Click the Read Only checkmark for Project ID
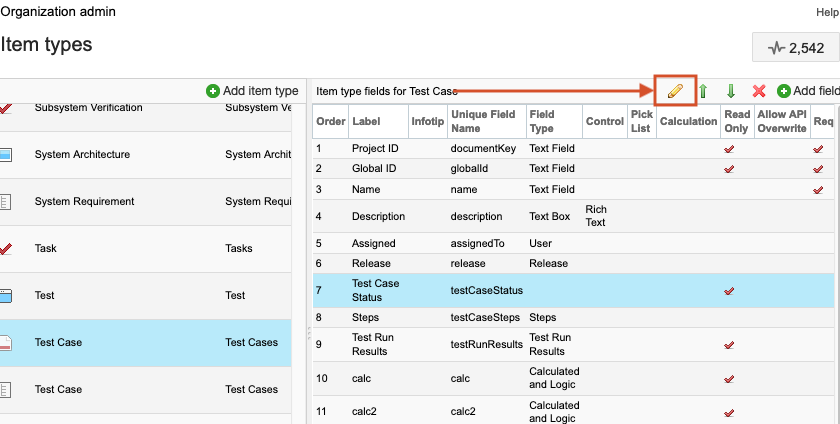 point(729,149)
